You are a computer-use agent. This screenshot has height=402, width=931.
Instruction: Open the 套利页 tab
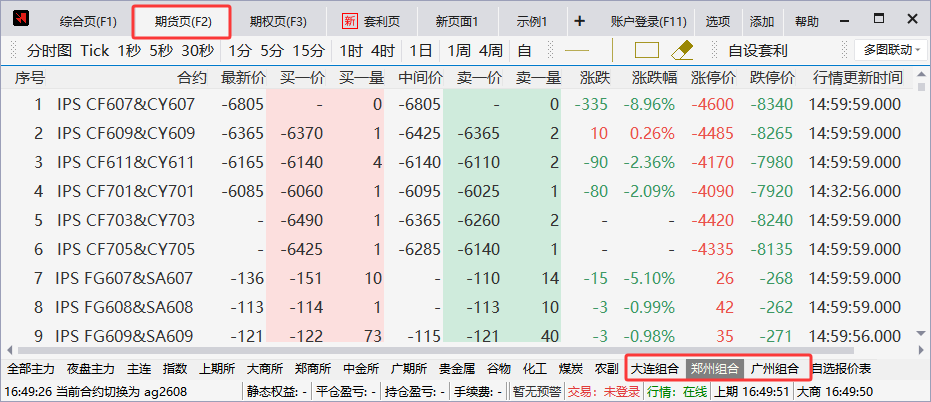(x=382, y=22)
